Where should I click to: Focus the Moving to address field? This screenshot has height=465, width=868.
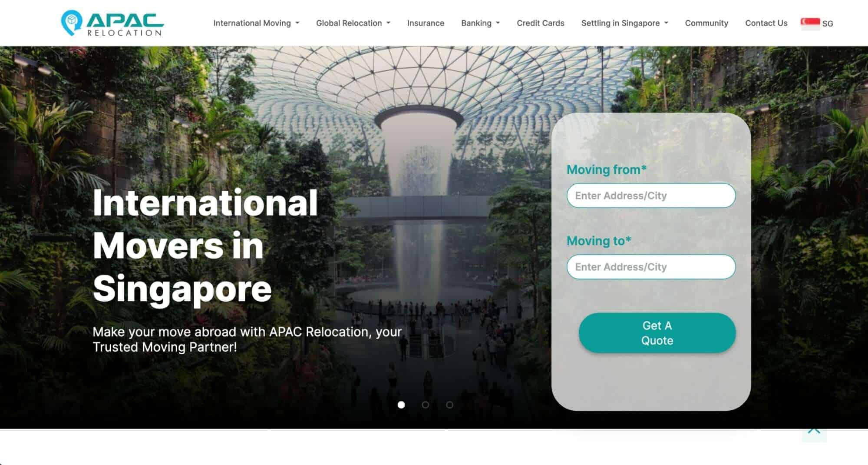651,267
